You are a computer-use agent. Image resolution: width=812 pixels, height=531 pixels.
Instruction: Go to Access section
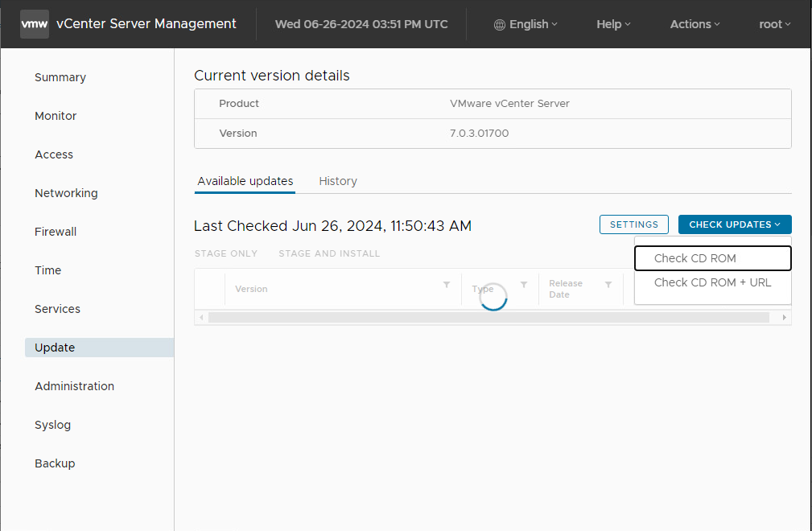[x=54, y=154]
